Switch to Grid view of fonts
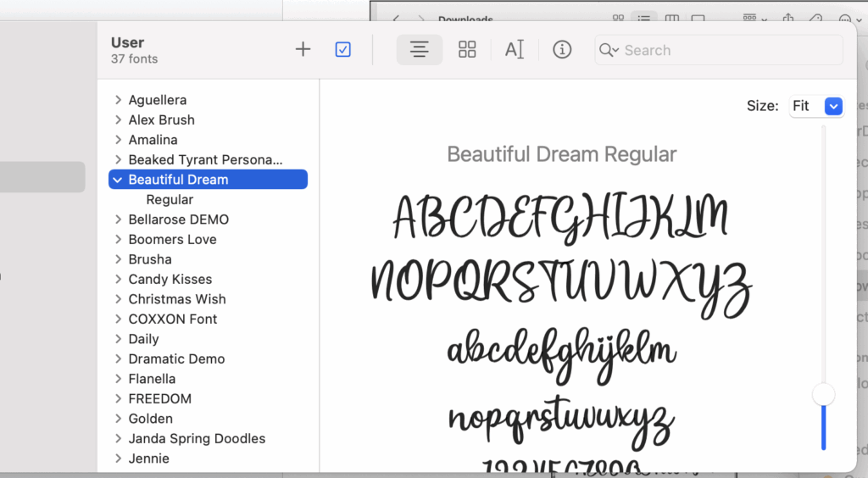The height and width of the screenshot is (478, 868). pos(467,50)
